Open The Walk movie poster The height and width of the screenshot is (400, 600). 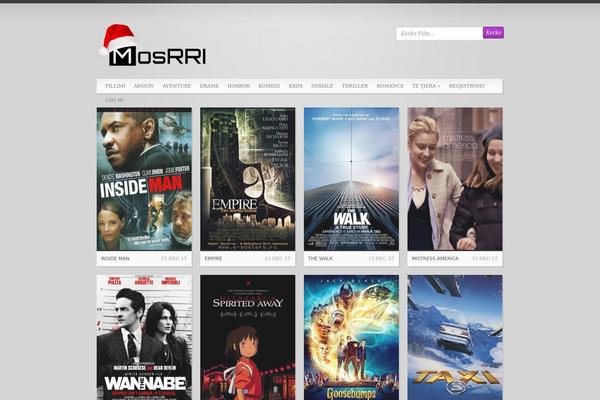coord(351,179)
